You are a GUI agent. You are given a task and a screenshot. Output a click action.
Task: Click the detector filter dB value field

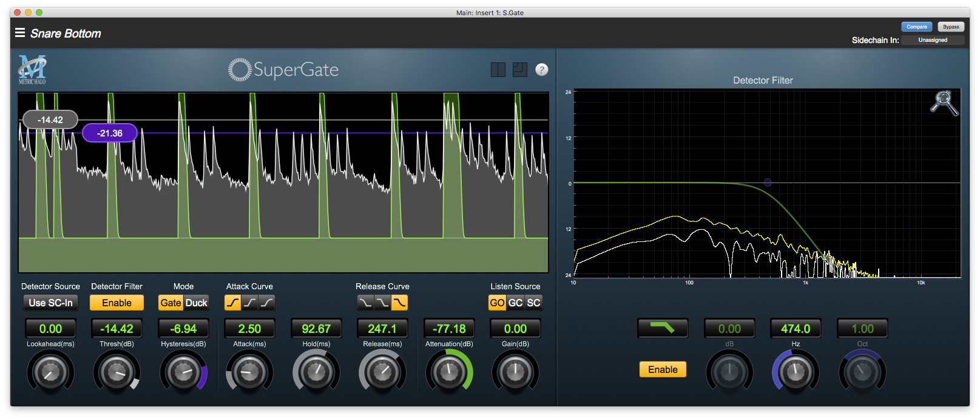pos(729,329)
